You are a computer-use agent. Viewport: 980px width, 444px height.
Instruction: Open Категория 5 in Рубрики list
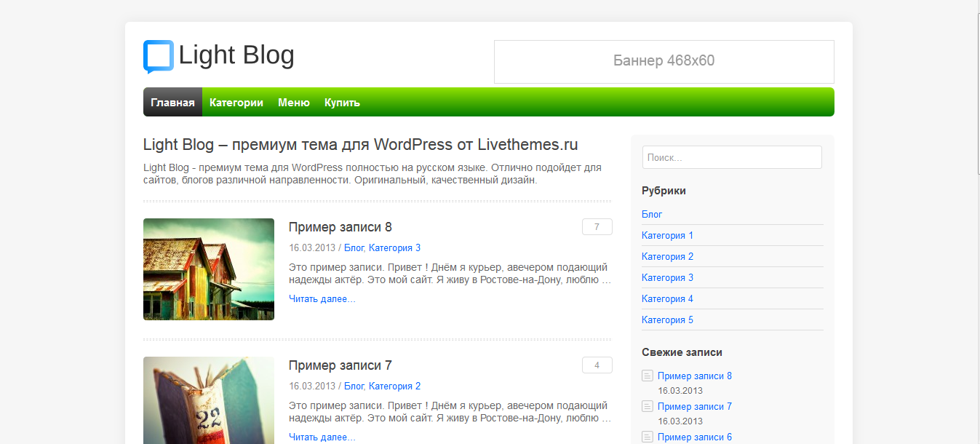pos(667,320)
